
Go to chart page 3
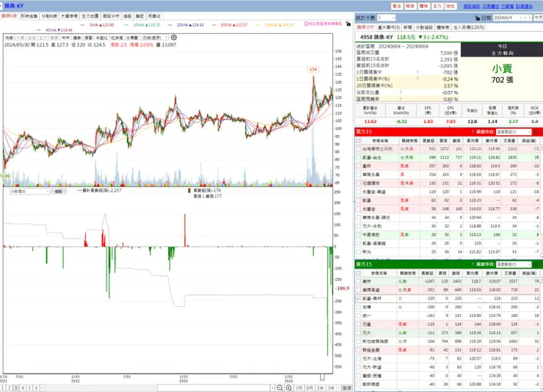tap(16, 388)
